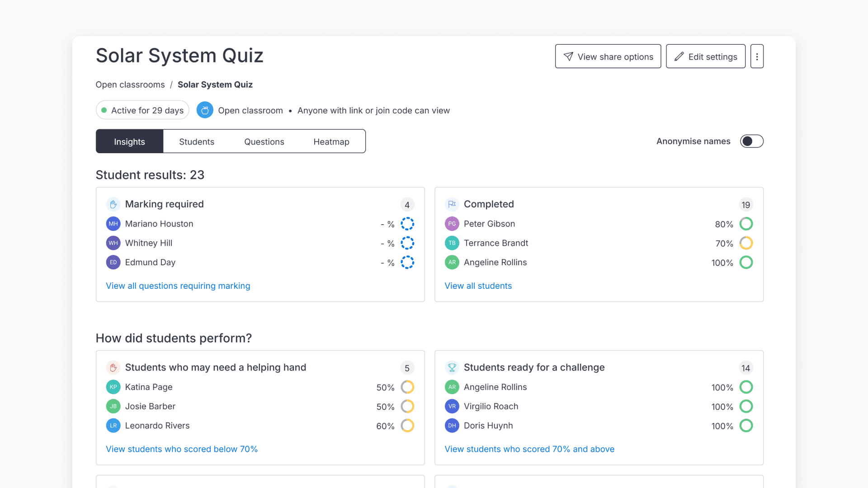Toggle the Anonymise names switch
Image resolution: width=868 pixels, height=488 pixels.
point(751,141)
